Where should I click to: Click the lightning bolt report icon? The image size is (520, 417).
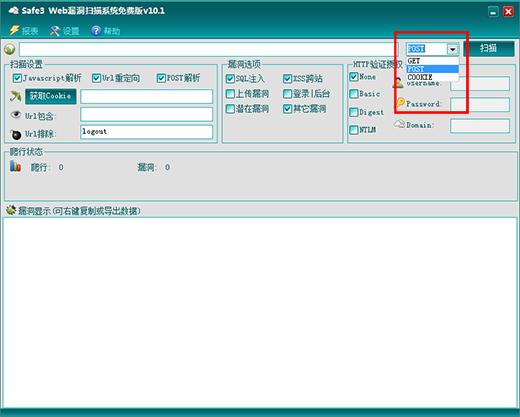(x=14, y=30)
